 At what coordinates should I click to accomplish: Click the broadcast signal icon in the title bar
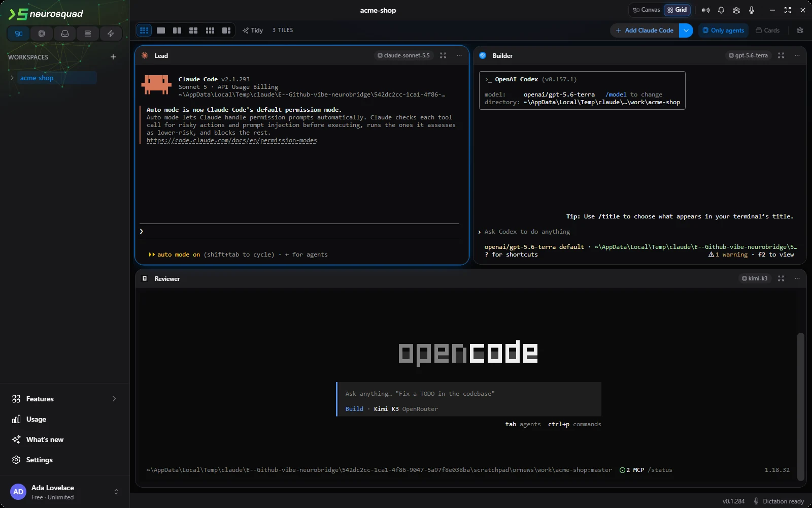click(706, 10)
